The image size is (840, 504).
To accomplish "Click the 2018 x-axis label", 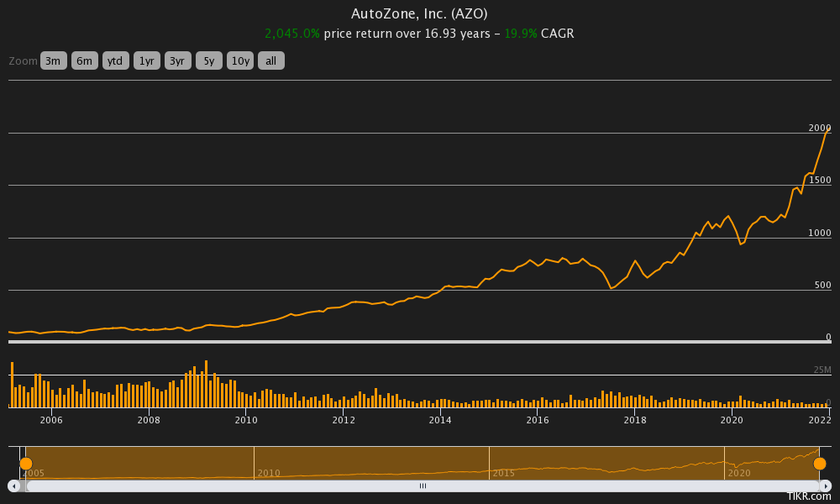I will pyautogui.click(x=635, y=420).
